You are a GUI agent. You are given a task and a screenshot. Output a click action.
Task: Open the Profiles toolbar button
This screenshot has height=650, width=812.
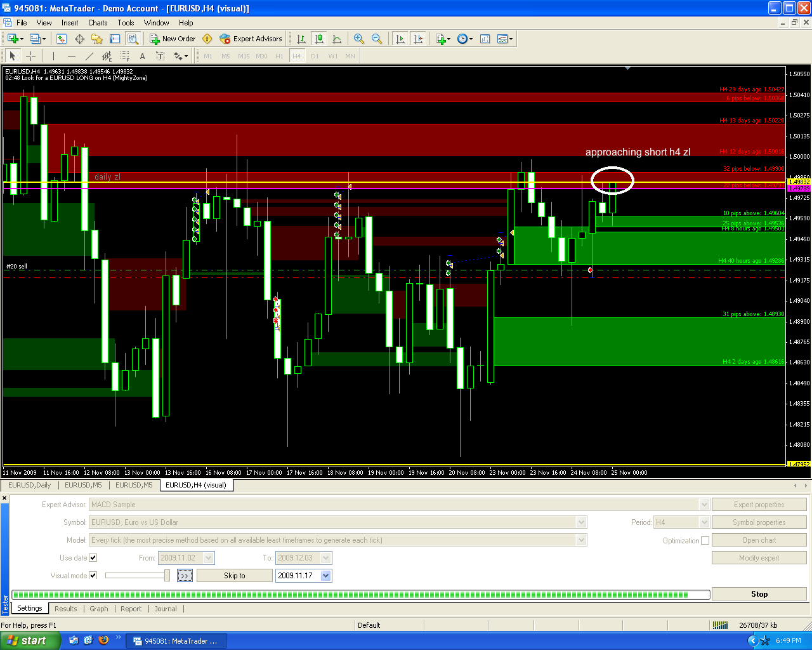37,39
